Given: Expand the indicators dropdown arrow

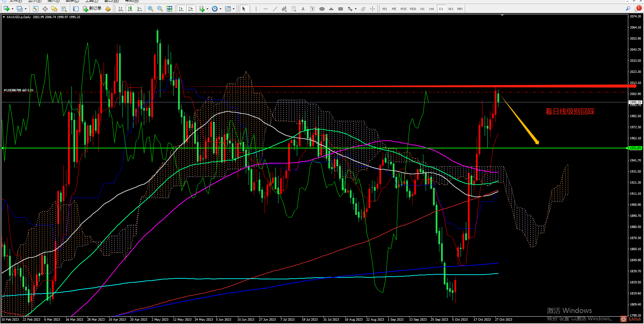Looking at the screenshot, I should pos(207,9).
